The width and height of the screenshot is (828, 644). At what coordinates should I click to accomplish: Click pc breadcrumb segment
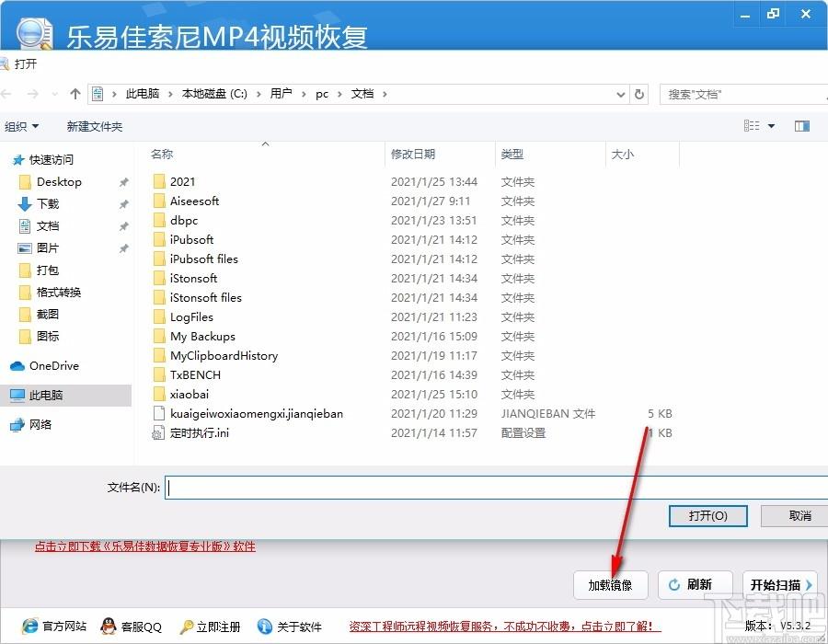322,94
